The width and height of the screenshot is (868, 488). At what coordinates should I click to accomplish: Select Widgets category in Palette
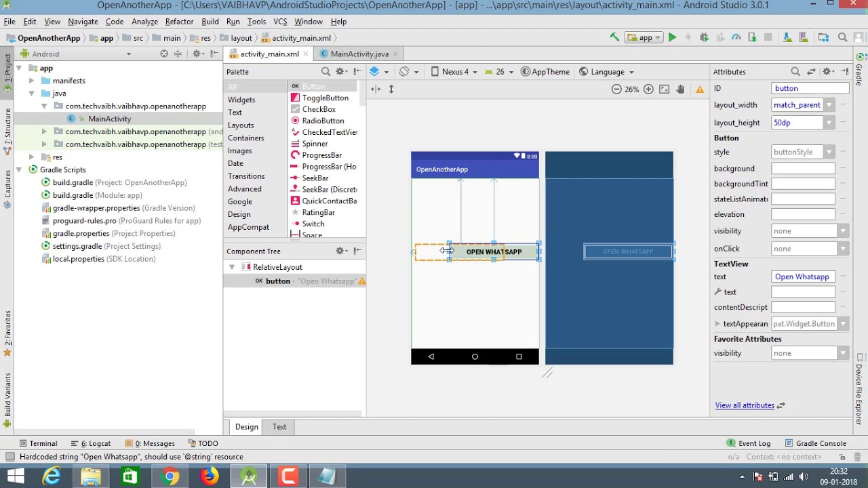click(x=241, y=100)
